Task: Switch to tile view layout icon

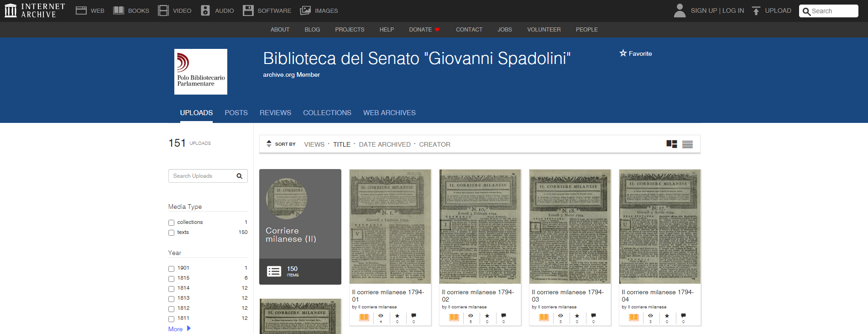Action: [671, 144]
